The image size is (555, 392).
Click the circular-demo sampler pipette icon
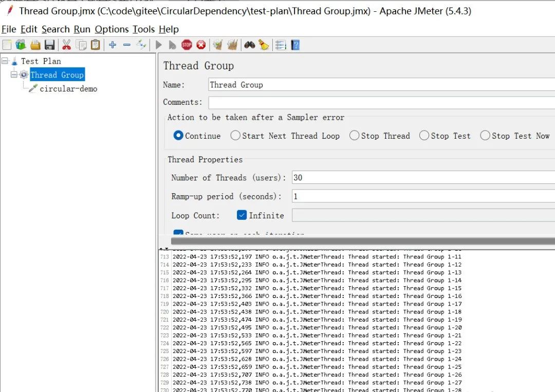click(33, 88)
